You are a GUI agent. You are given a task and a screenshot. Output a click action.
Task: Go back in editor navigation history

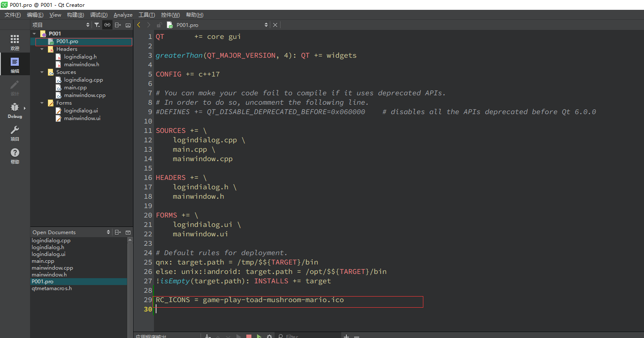tap(139, 25)
